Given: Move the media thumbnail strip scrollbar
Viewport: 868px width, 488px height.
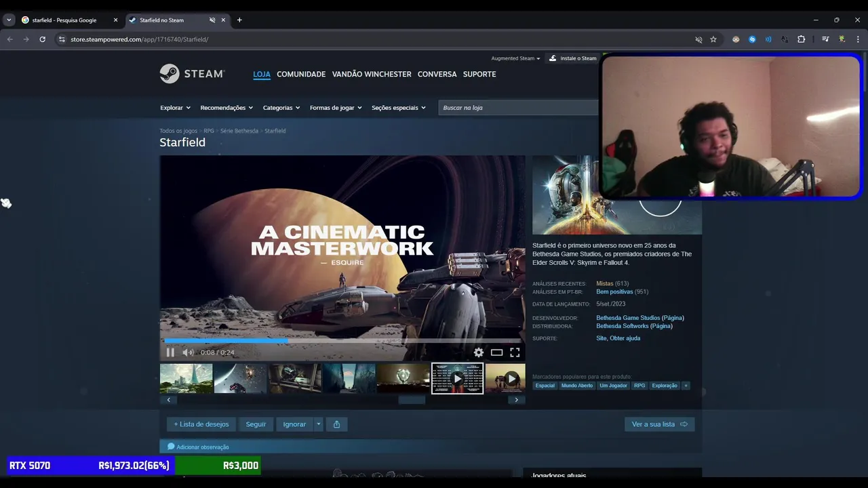Looking at the screenshot, I should click(x=412, y=400).
